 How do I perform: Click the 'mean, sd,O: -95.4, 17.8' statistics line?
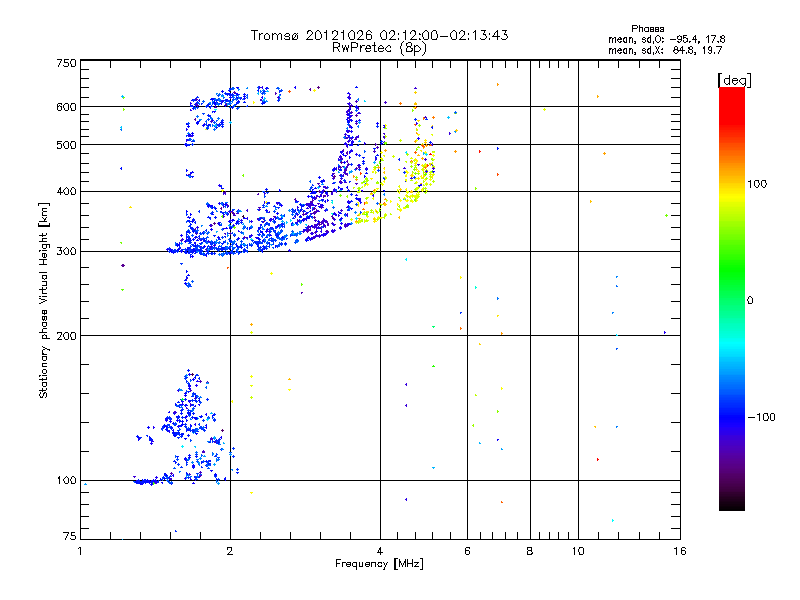click(x=666, y=39)
